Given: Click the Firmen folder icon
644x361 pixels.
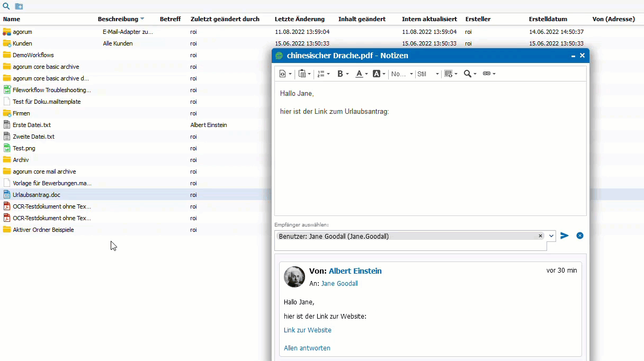Looking at the screenshot, I should (7, 113).
